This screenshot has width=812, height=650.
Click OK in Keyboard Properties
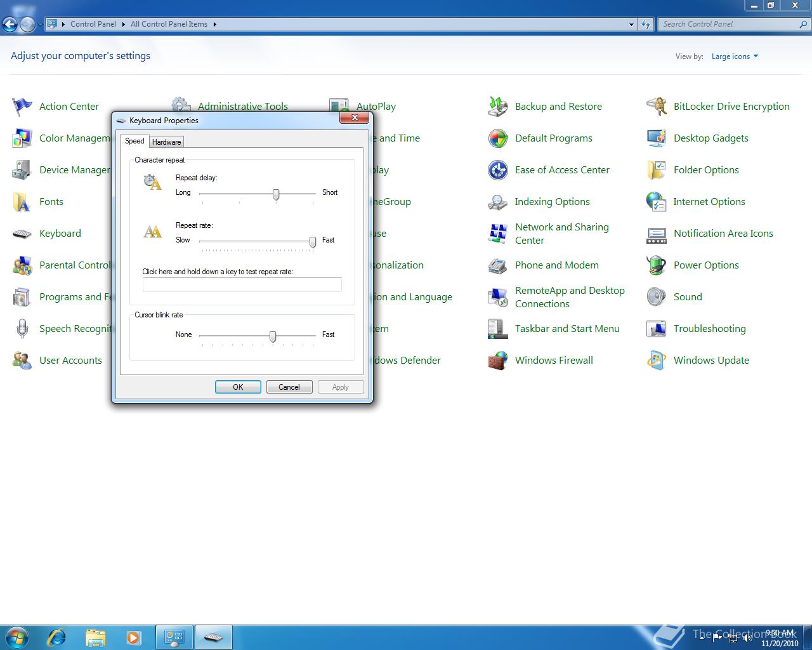pyautogui.click(x=238, y=387)
